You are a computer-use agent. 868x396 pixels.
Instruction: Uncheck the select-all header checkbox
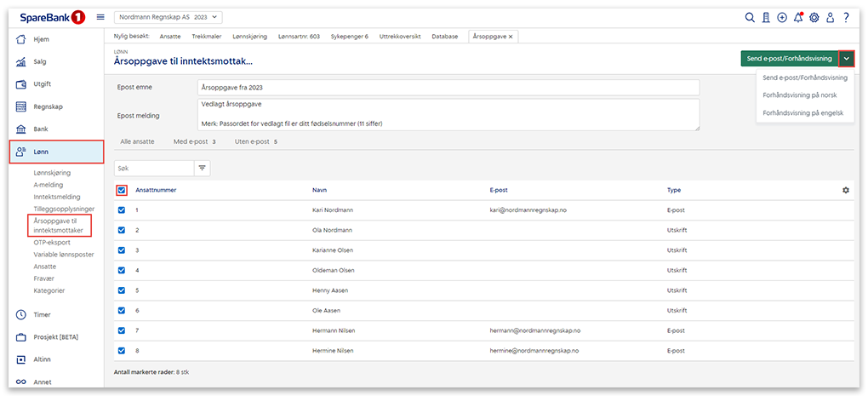tap(122, 190)
